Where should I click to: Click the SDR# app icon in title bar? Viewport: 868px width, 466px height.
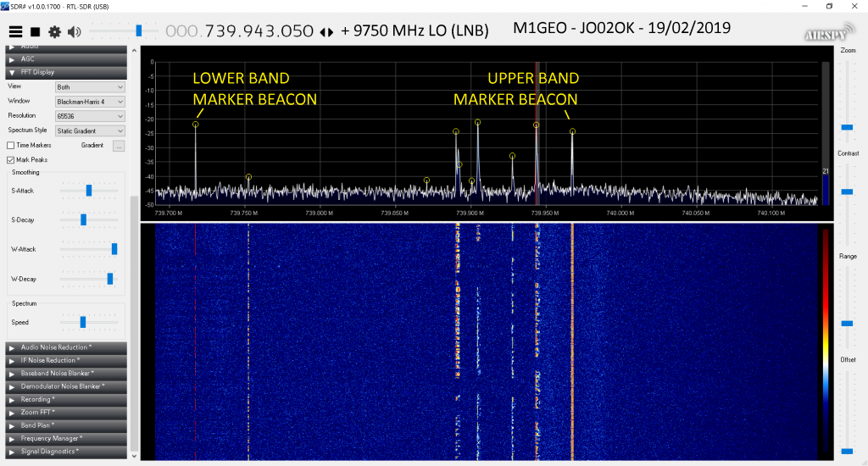click(5, 6)
